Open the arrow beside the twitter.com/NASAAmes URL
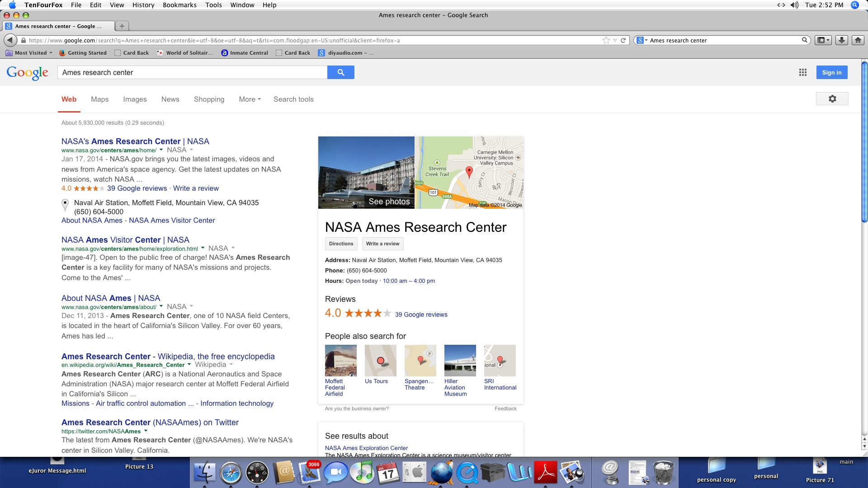Image resolution: width=868 pixels, height=488 pixels. [146, 431]
